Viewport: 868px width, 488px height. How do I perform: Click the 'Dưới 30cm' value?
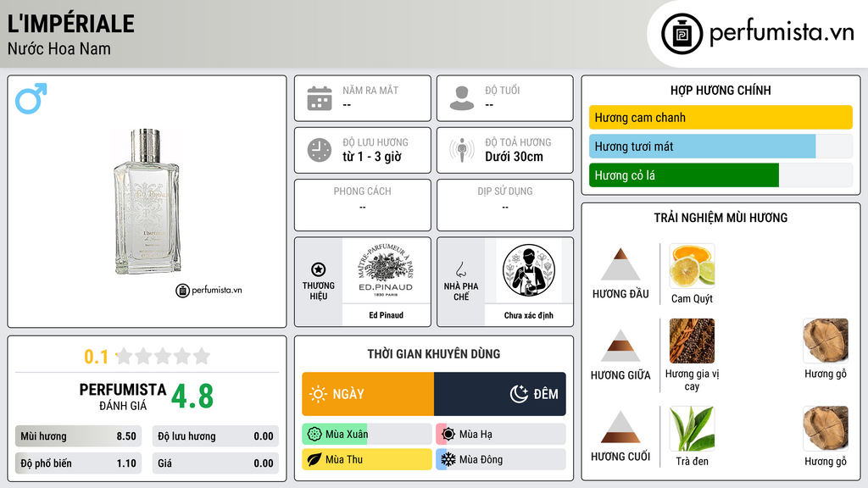point(514,157)
